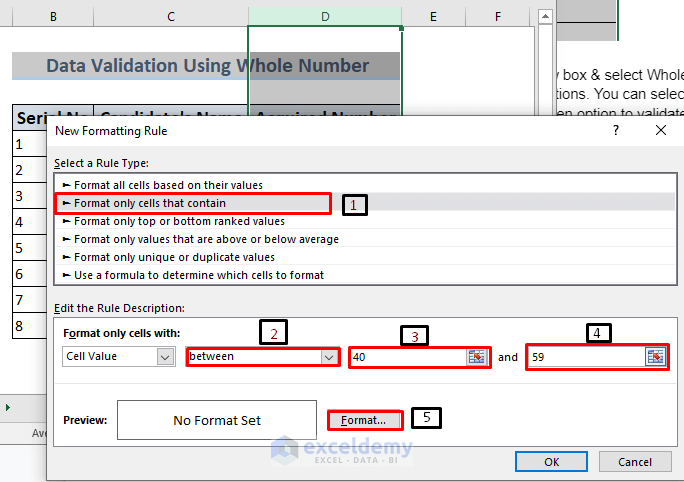Image resolution: width=684 pixels, height=482 pixels.
Task: Click the 'No Format Set' preview box
Action: (217, 420)
